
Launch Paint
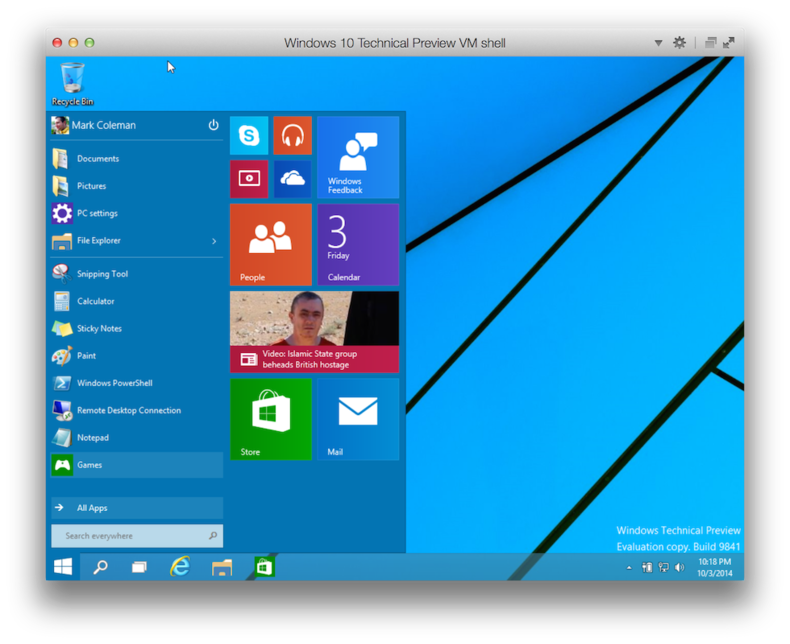pos(137,355)
